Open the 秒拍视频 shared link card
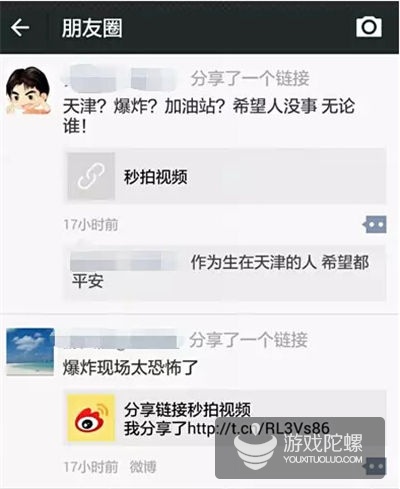Viewport: 400px width, 489px height. pos(225,176)
